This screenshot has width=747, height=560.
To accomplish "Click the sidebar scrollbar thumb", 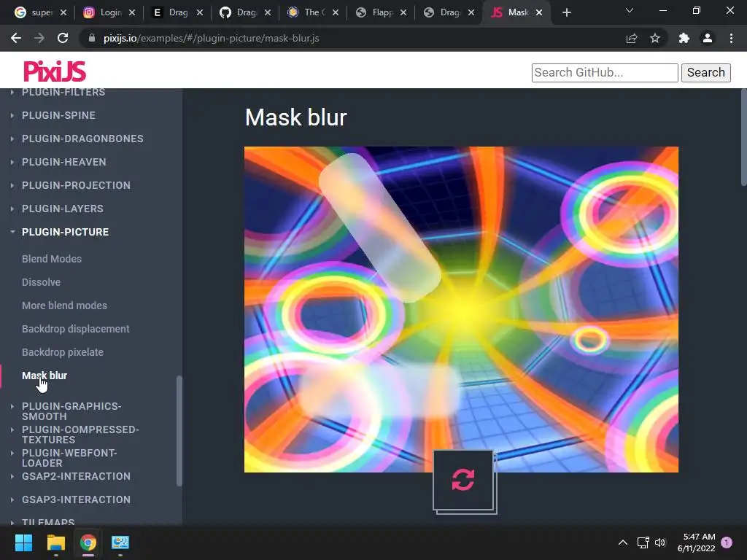I will (x=179, y=431).
